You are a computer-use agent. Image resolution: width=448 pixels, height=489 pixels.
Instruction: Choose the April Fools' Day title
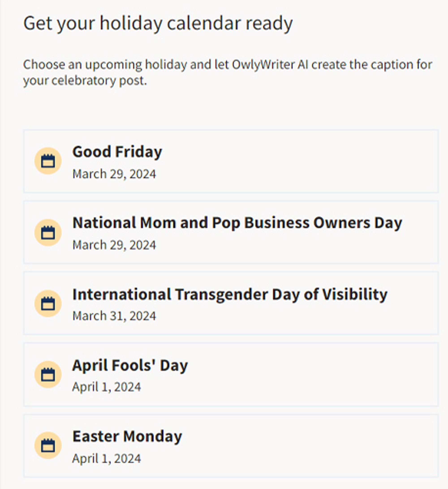pyautogui.click(x=130, y=365)
